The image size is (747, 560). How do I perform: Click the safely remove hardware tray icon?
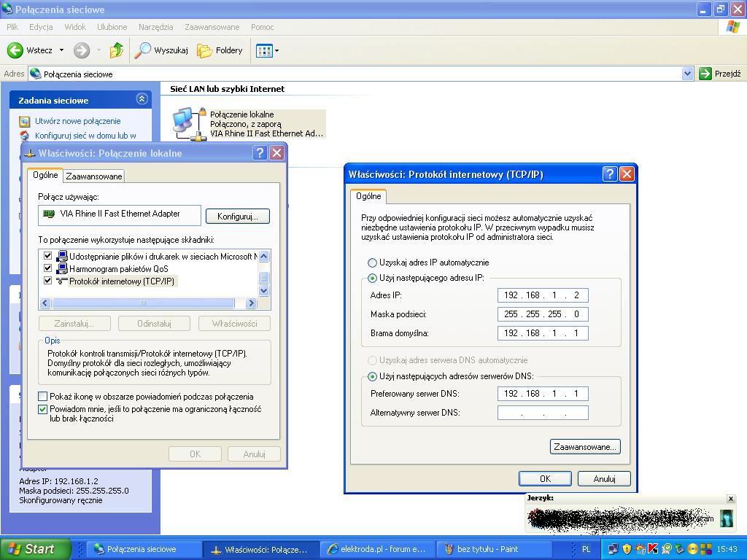679,549
